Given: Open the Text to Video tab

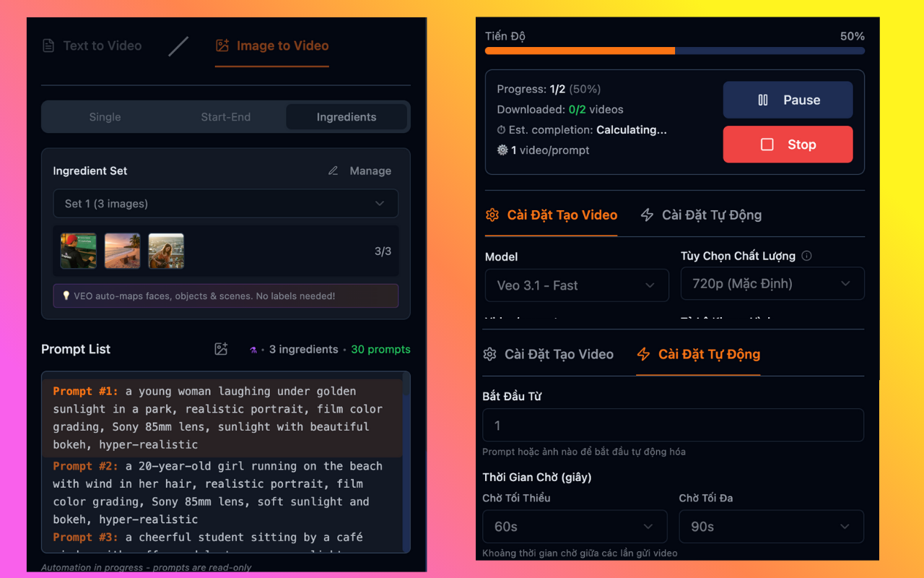Looking at the screenshot, I should tap(92, 46).
